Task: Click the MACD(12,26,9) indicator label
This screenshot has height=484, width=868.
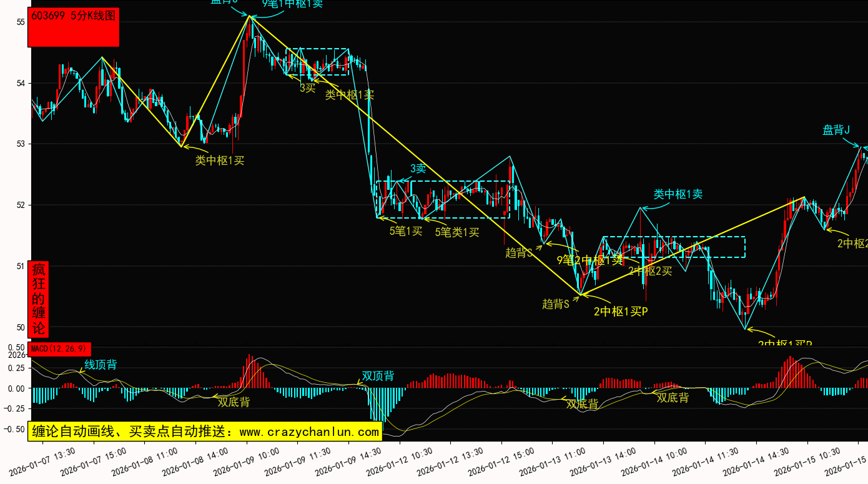Action: [x=60, y=348]
